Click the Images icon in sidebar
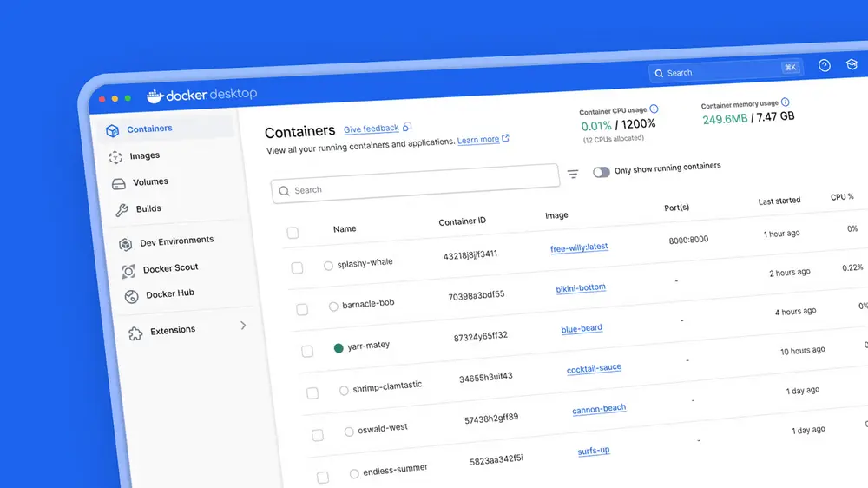 click(x=115, y=157)
